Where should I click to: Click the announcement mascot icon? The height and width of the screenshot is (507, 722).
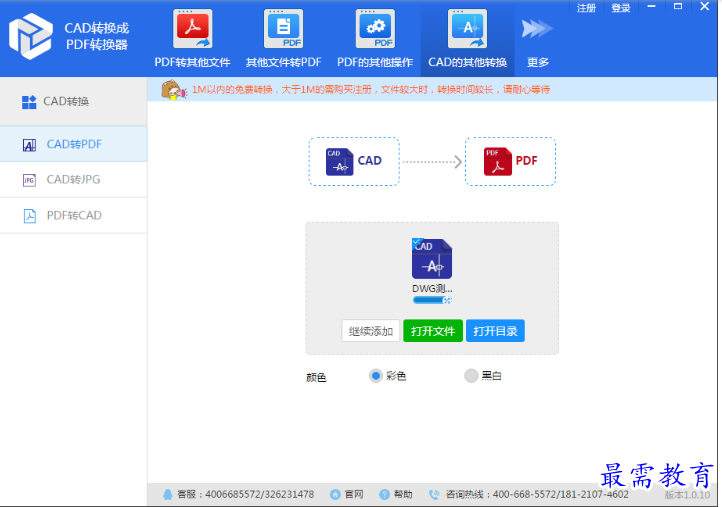click(174, 90)
